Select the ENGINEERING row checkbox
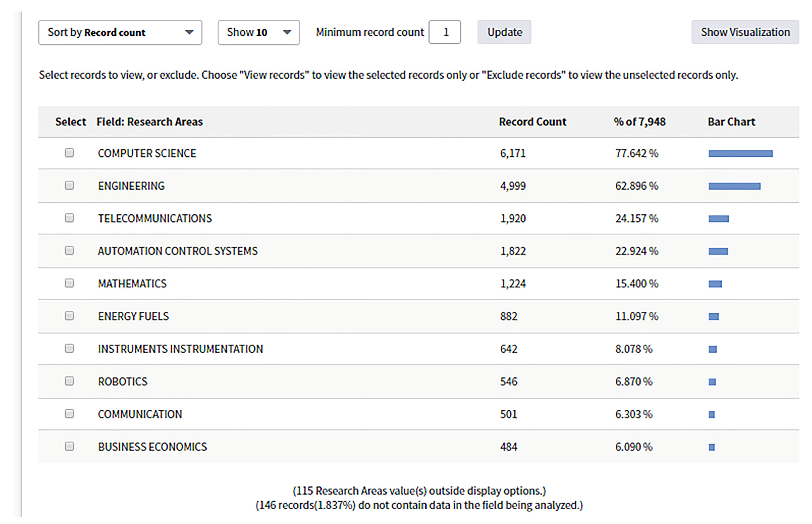This screenshot has width=812, height=524. pyautogui.click(x=69, y=185)
